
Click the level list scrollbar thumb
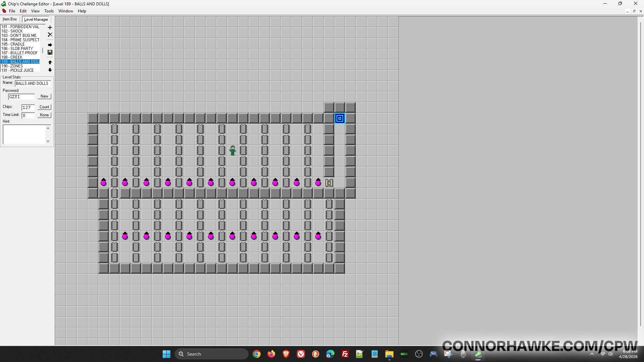tap(43, 50)
